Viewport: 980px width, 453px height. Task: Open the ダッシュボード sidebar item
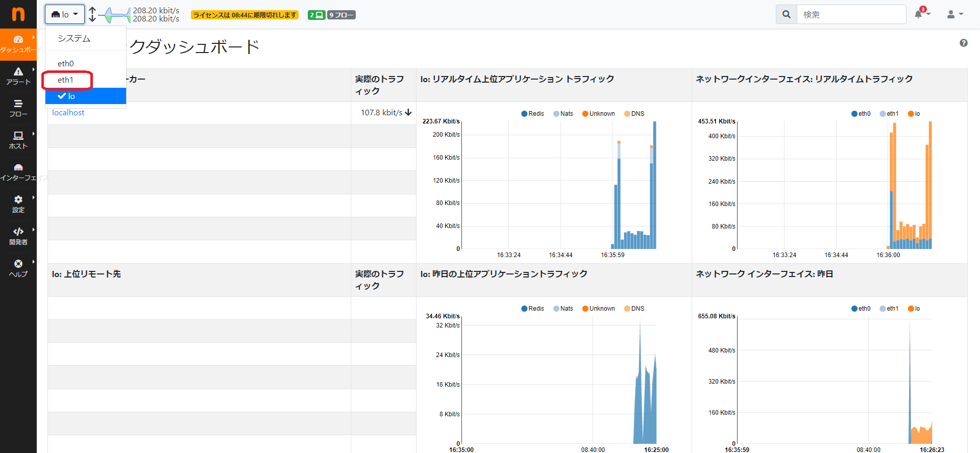(x=18, y=44)
